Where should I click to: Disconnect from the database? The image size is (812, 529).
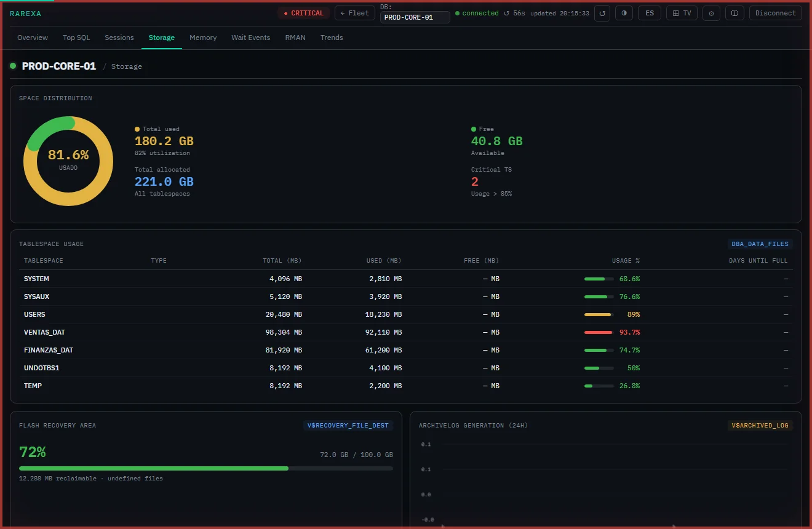coord(775,13)
